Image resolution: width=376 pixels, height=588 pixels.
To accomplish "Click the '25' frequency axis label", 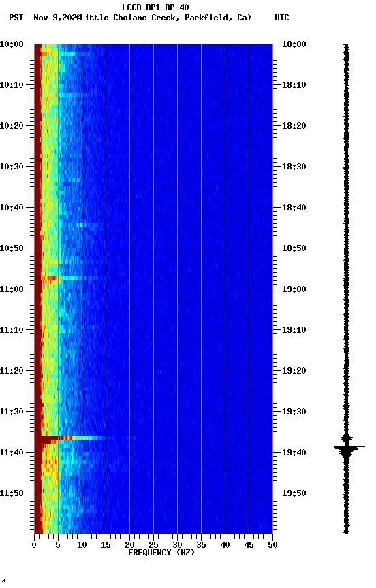I will [x=153, y=545].
